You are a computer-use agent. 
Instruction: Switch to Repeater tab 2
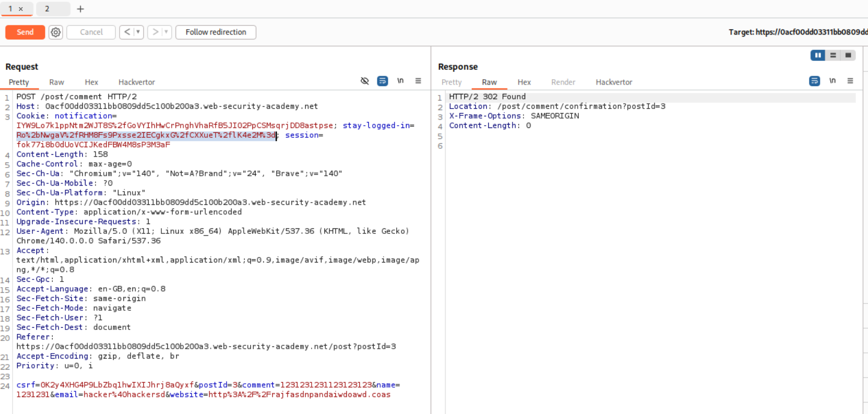pos(47,9)
